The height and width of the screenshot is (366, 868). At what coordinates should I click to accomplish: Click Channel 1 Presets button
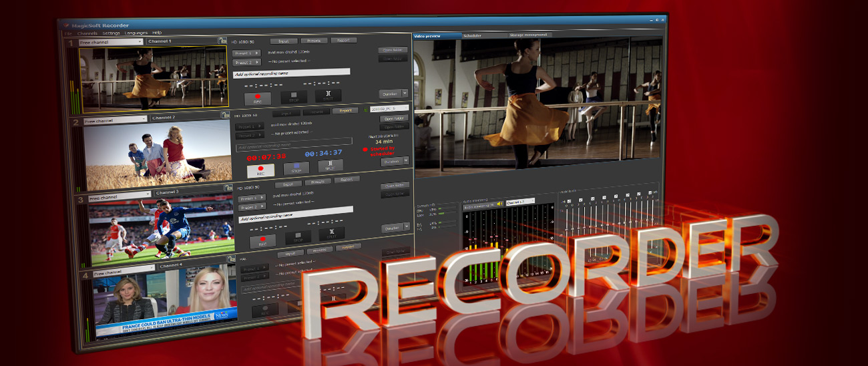tap(313, 40)
